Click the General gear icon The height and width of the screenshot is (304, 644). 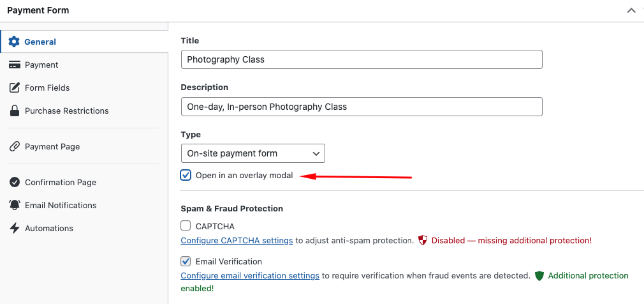point(14,42)
